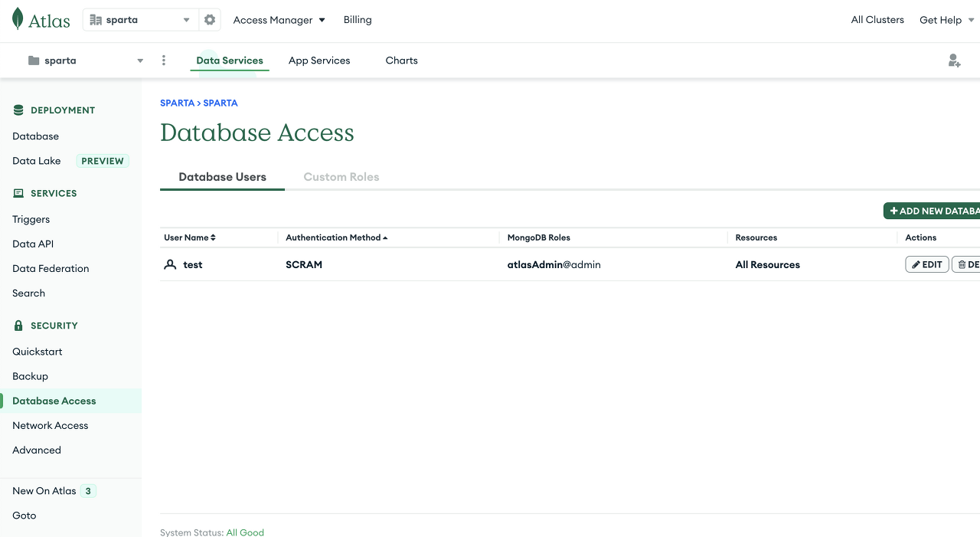Open Backup in sidebar
This screenshot has height=537, width=980.
click(31, 376)
